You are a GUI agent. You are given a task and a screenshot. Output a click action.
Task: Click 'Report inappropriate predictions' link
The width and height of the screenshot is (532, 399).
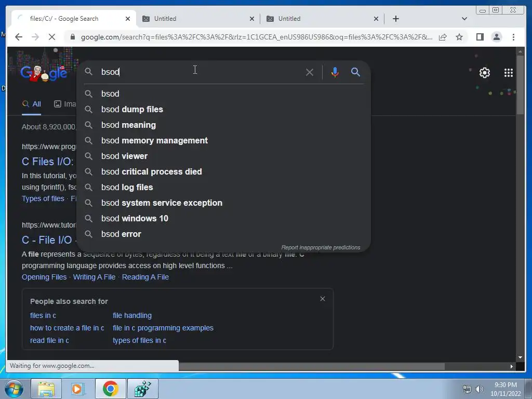click(321, 247)
